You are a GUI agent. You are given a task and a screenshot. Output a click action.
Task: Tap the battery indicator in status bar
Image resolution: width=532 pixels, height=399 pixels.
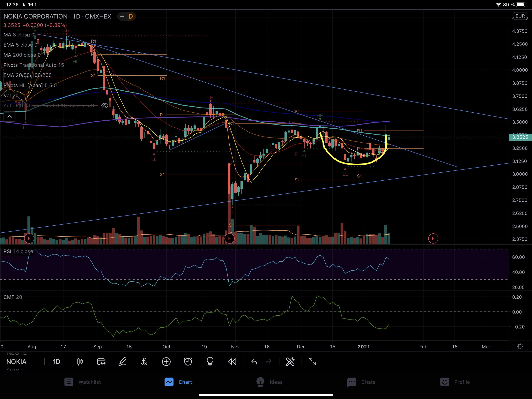[x=521, y=4]
